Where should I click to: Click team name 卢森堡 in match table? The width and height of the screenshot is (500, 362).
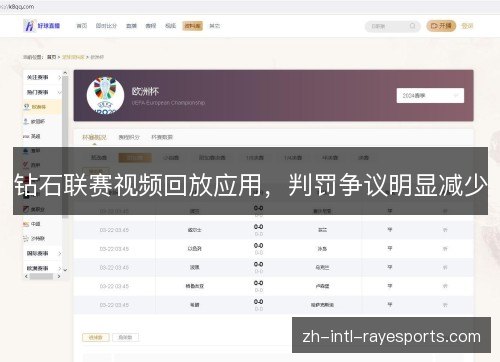click(322, 286)
